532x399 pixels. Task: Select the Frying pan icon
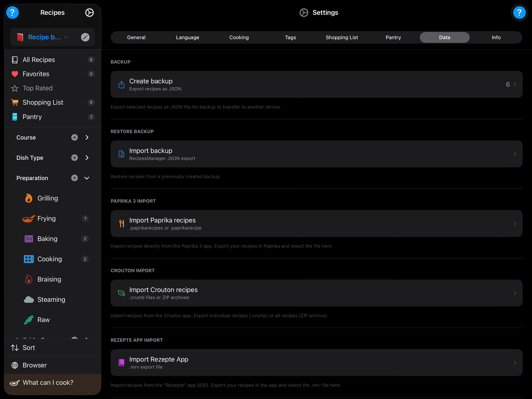click(29, 219)
